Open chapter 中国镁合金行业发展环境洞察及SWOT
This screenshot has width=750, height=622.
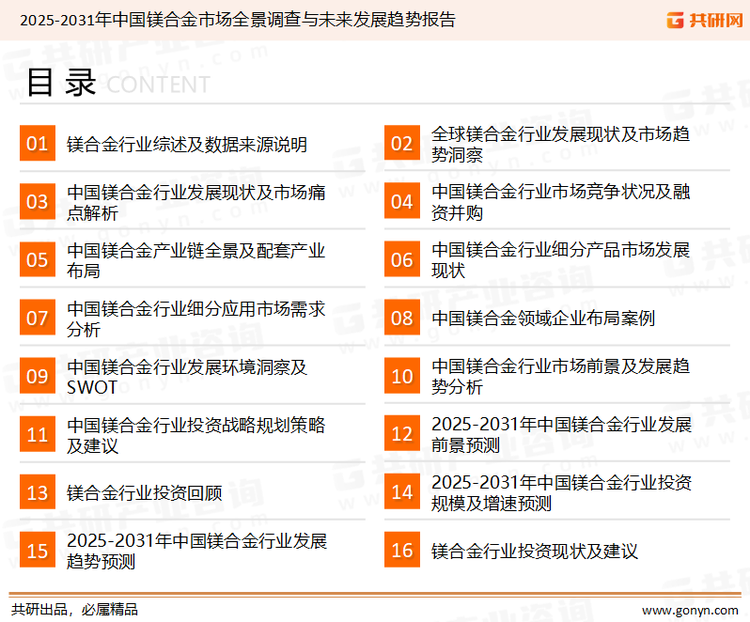[187, 377]
